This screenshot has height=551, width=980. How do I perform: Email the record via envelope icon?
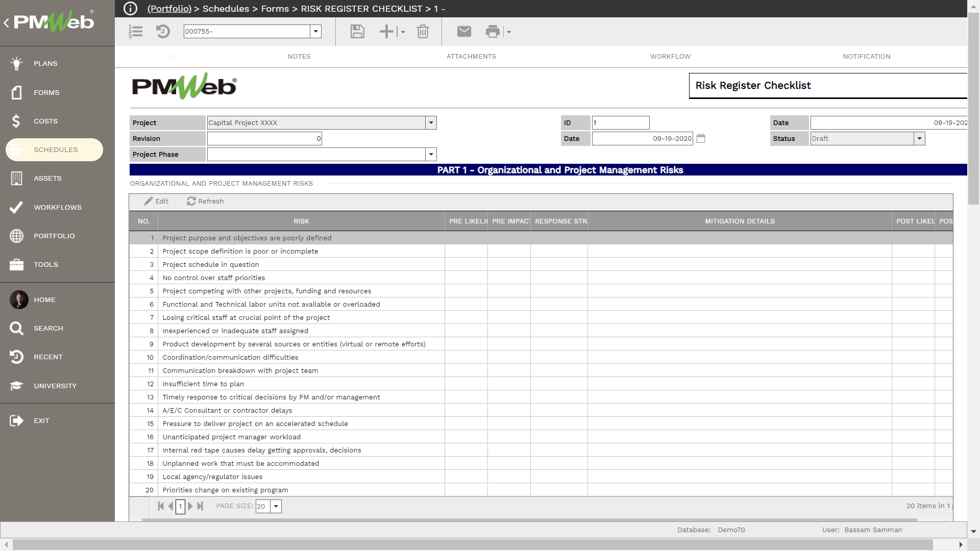click(x=463, y=31)
